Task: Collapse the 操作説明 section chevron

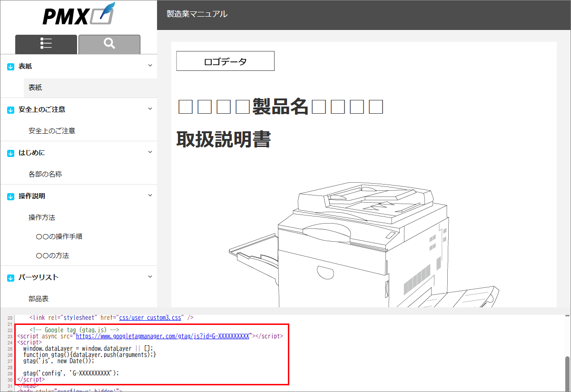Action: click(150, 195)
